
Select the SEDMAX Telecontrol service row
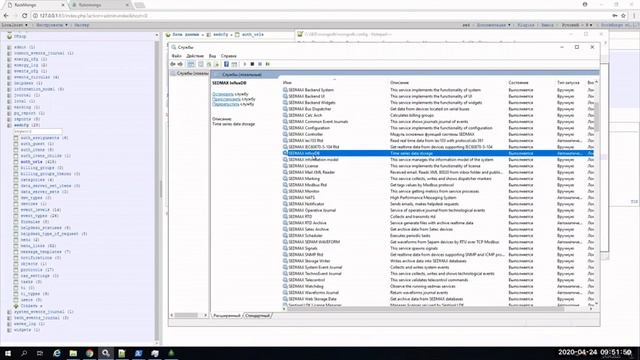pyautogui.click(x=438, y=280)
